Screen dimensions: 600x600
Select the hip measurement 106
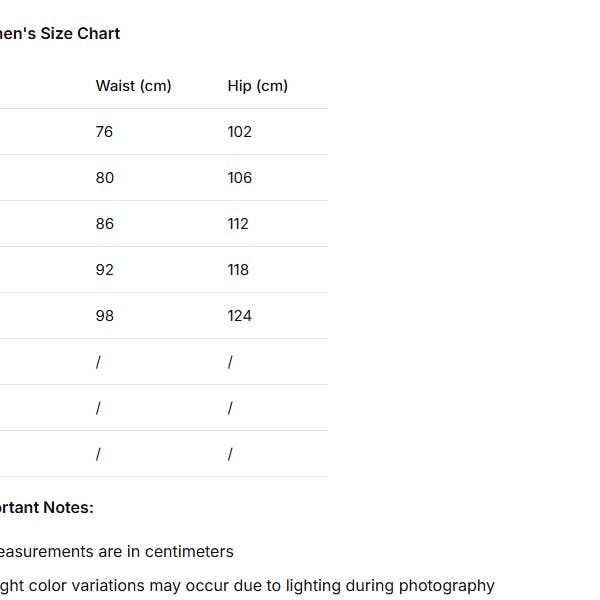pyautogui.click(x=239, y=178)
